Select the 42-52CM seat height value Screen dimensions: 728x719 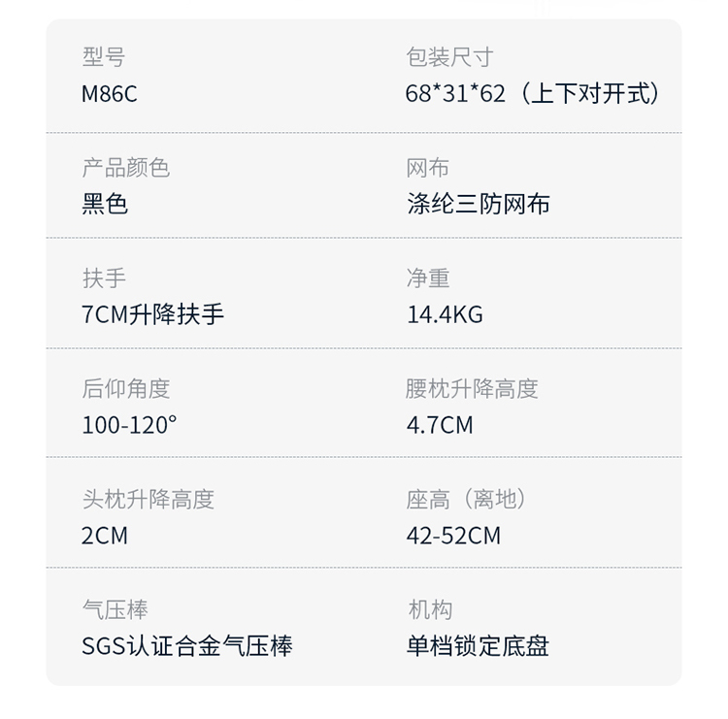tap(453, 536)
